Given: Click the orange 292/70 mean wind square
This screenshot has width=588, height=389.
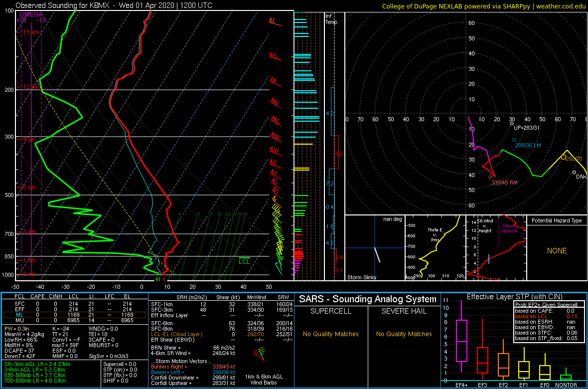Looking at the screenshot, I should point(564,157).
